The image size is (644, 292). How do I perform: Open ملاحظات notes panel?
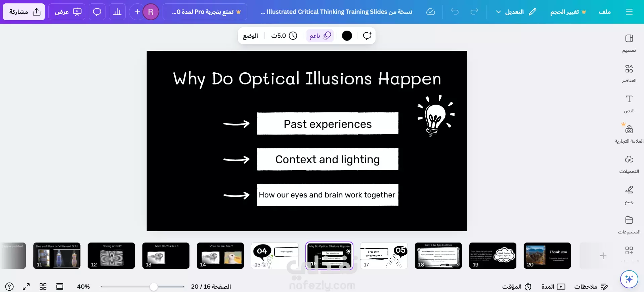[x=591, y=287]
